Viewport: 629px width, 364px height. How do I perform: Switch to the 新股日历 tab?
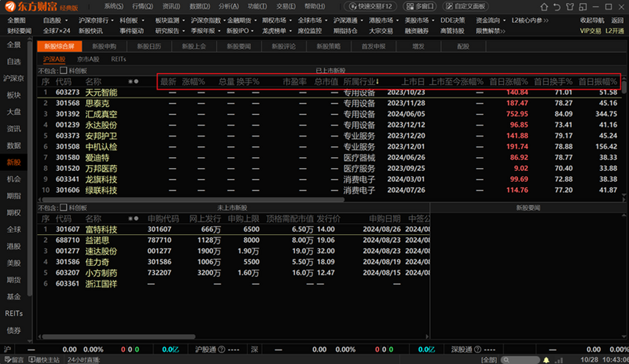(x=149, y=46)
